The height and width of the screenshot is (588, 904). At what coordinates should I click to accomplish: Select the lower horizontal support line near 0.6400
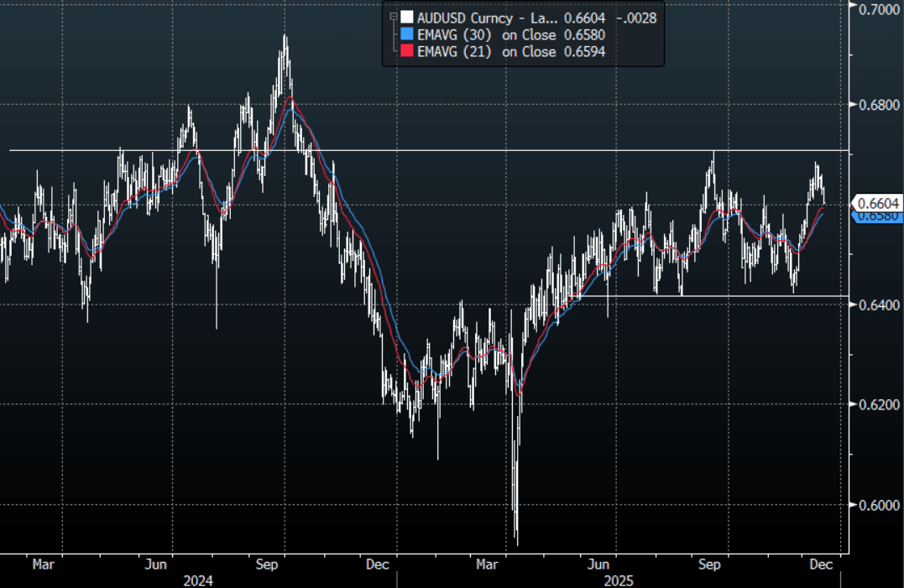[x=713, y=295]
